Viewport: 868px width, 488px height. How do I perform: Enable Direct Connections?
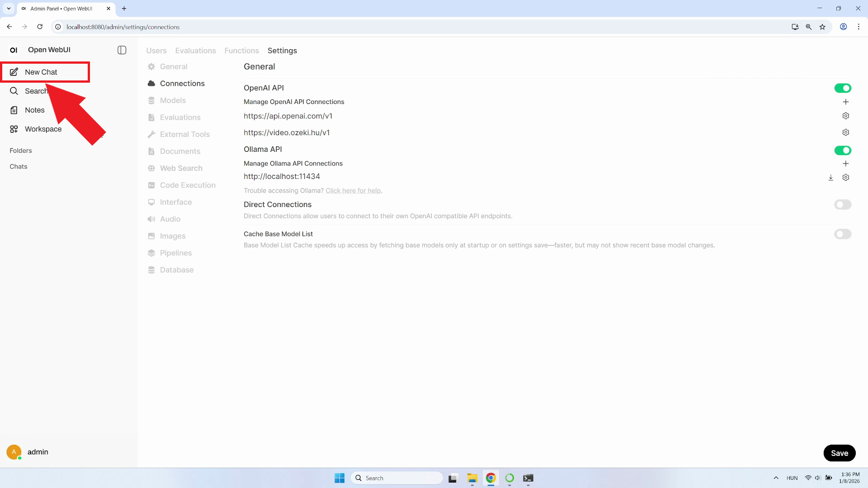click(x=843, y=204)
